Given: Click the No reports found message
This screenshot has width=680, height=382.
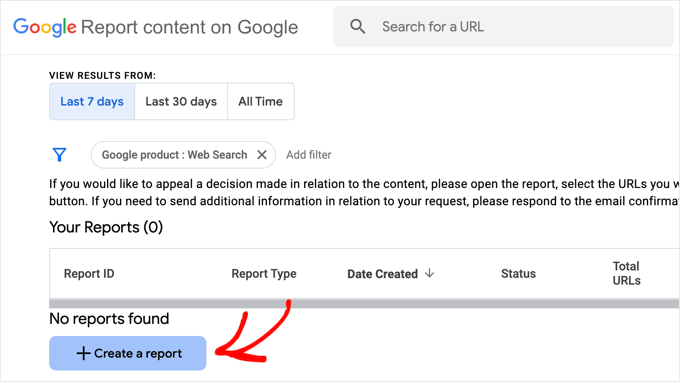Looking at the screenshot, I should click(109, 319).
